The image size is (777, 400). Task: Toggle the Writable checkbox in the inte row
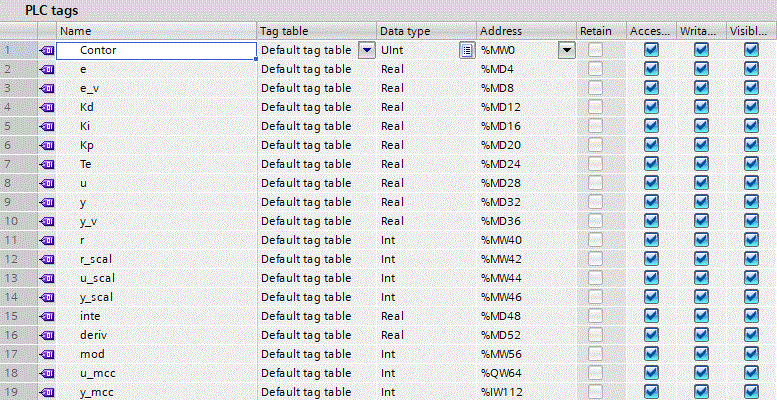click(701, 316)
